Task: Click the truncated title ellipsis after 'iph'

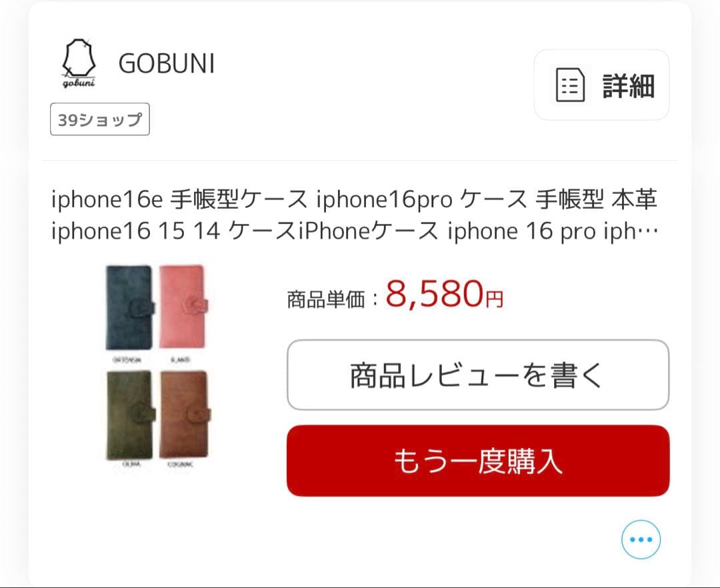Action: (x=647, y=231)
